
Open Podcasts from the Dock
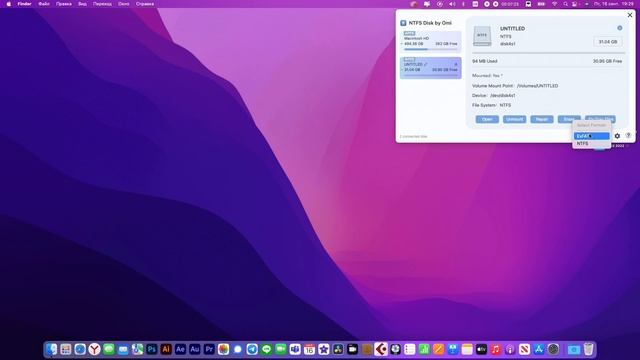[510, 349]
